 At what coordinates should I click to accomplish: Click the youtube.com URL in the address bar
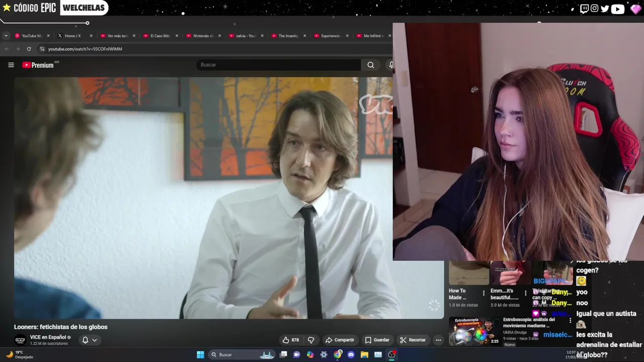click(x=85, y=49)
